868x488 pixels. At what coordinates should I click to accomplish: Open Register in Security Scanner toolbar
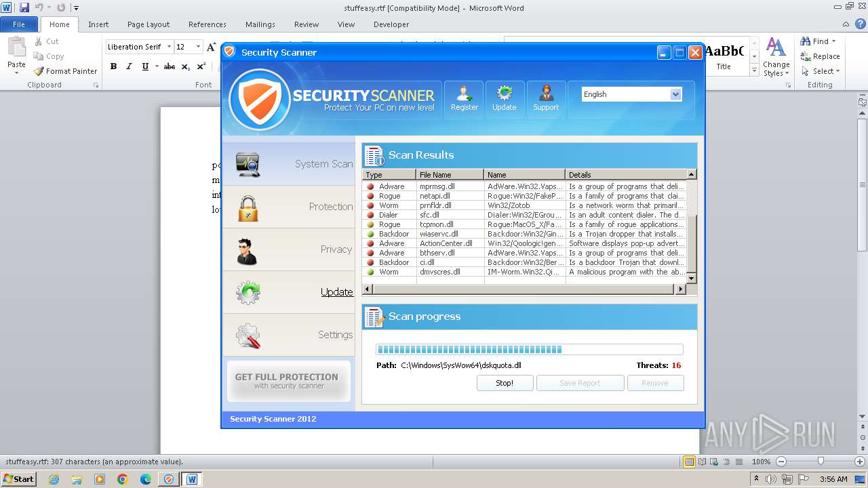click(464, 99)
